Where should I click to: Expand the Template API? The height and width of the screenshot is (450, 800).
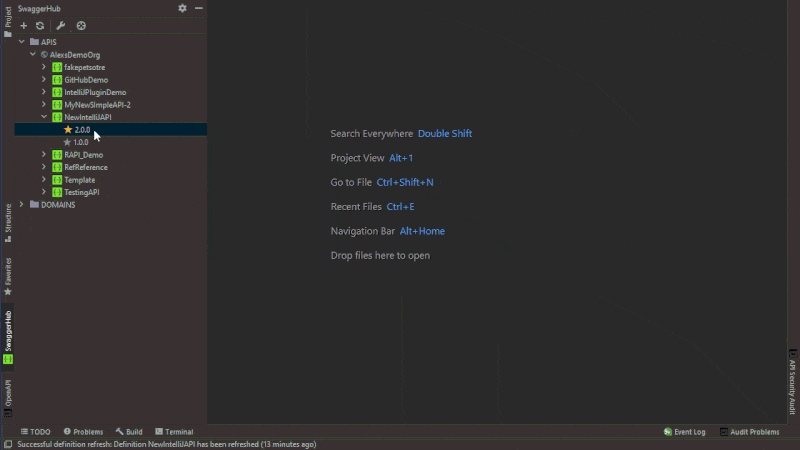click(44, 179)
